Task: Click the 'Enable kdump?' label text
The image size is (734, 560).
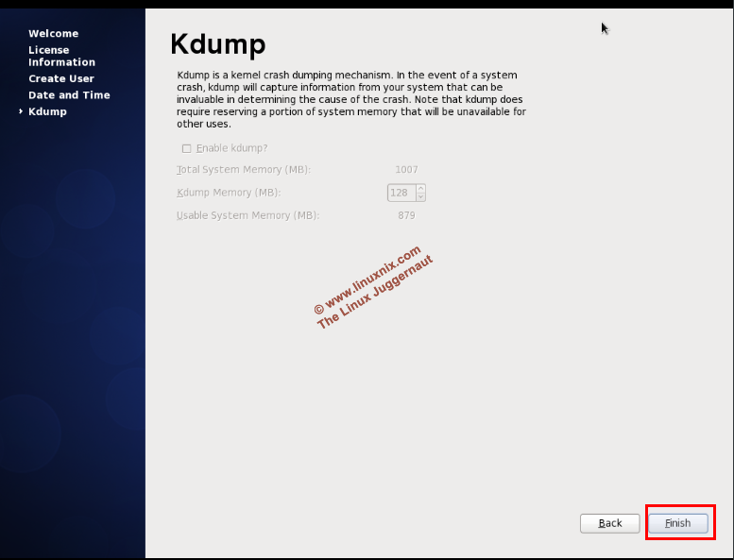Action: (231, 148)
